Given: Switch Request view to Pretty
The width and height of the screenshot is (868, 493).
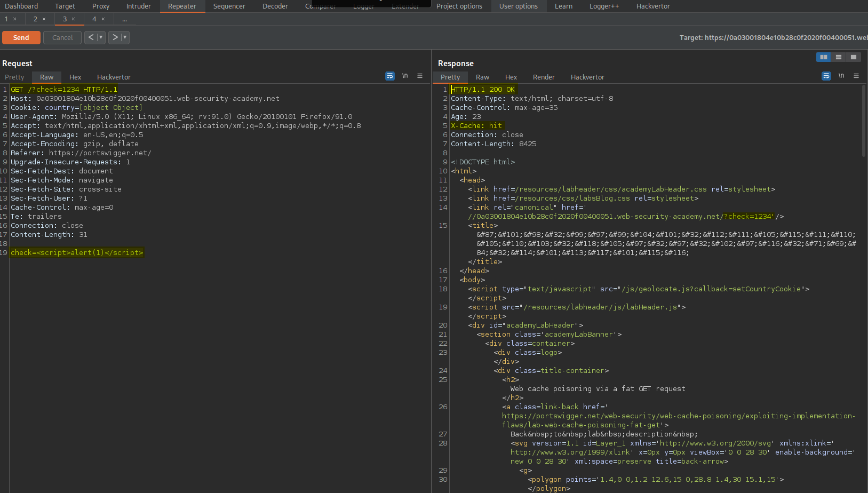Looking at the screenshot, I should [14, 77].
